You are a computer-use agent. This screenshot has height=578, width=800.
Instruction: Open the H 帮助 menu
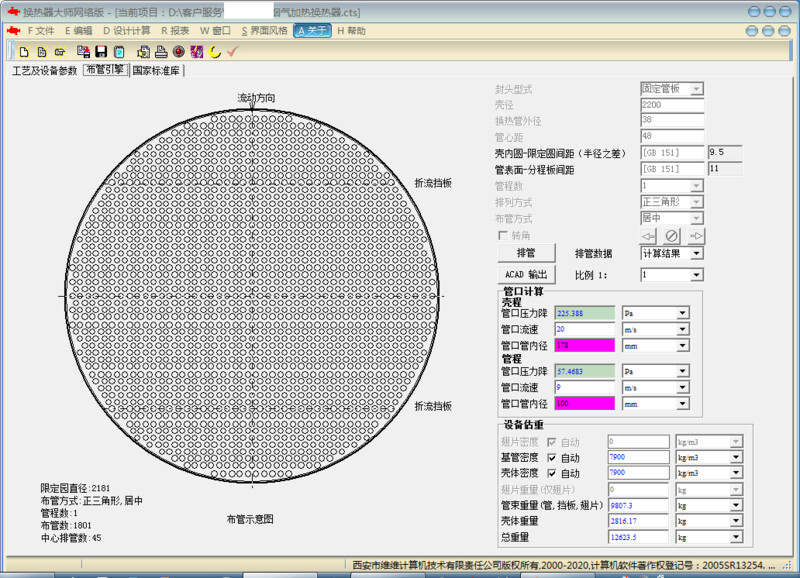click(x=352, y=31)
